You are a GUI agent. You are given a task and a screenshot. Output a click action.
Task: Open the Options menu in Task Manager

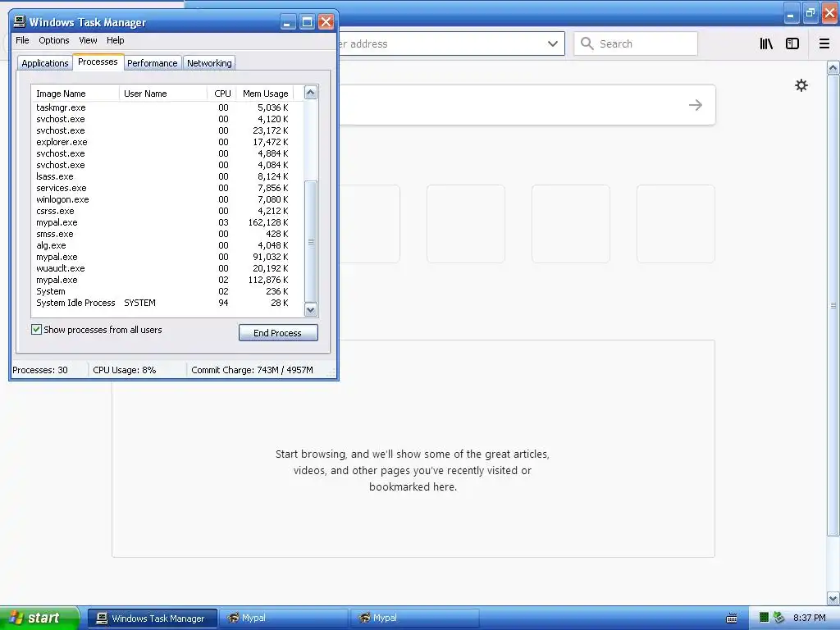[x=53, y=40]
